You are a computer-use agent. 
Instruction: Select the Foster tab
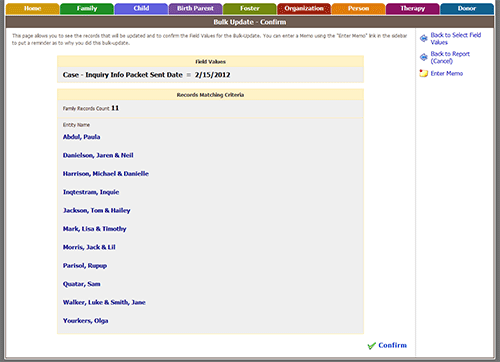(250, 9)
